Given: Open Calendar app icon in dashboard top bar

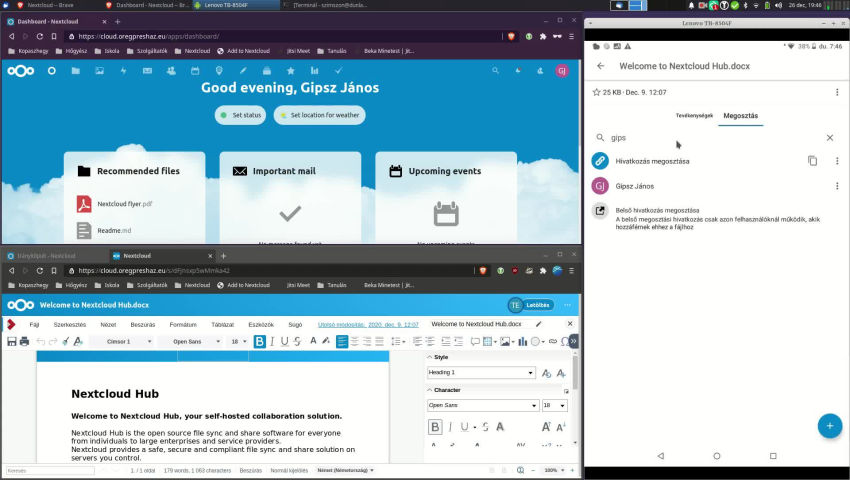Looking at the screenshot, I should (195, 71).
